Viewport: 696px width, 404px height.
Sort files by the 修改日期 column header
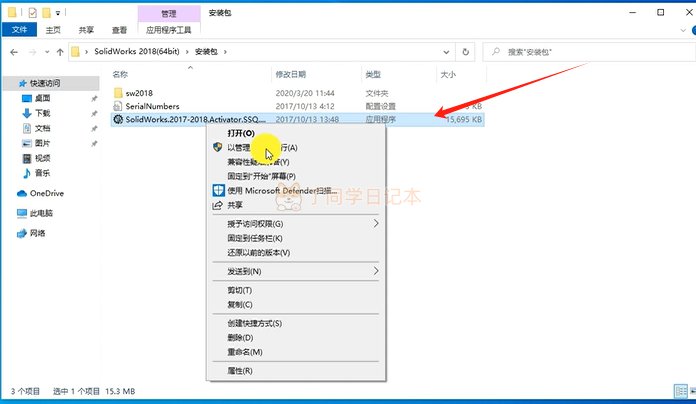coord(288,75)
